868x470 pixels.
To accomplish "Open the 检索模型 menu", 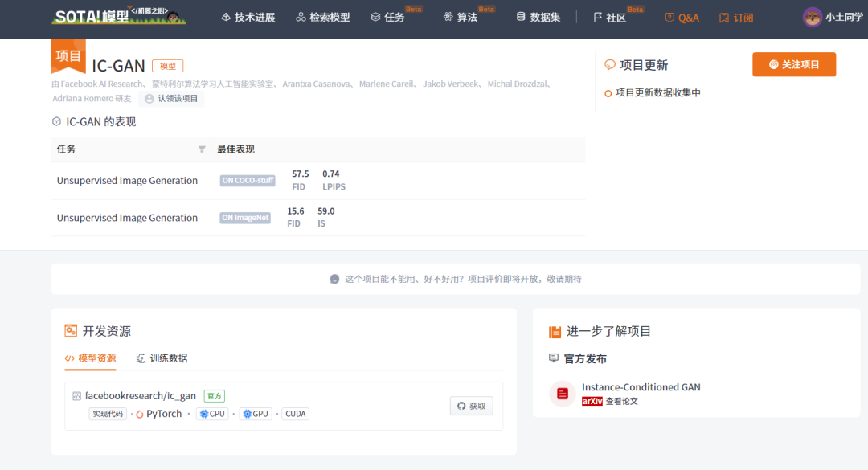I will coord(323,18).
